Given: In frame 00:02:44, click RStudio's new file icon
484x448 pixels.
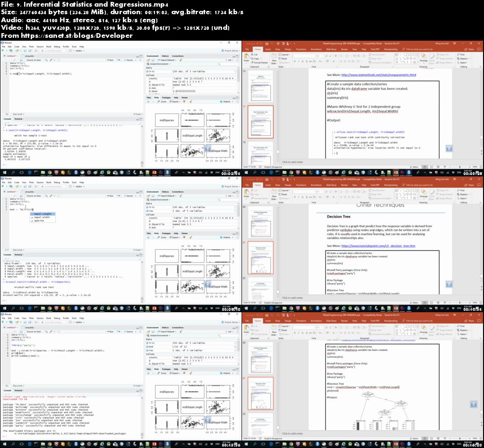Looking at the screenshot, I should click(3, 51).
